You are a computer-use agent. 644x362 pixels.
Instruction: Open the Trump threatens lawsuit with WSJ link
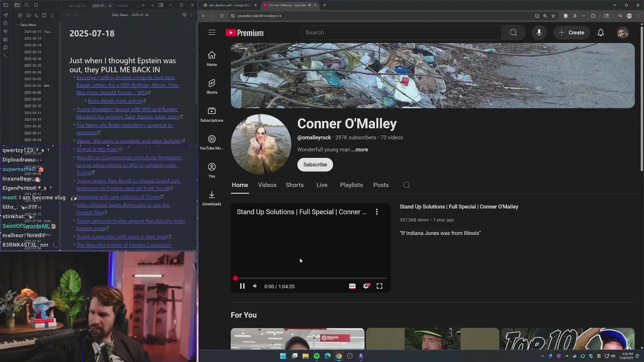pyautogui.click(x=129, y=113)
